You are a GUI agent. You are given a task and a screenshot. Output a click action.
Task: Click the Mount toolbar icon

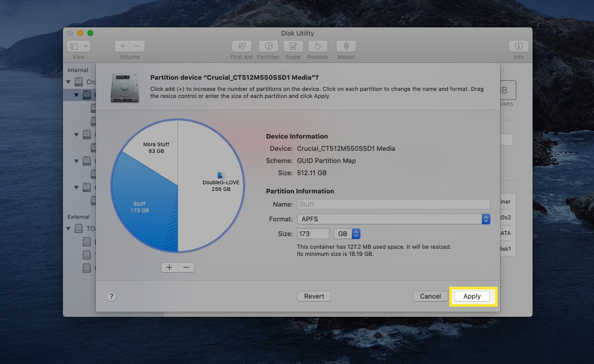tap(346, 46)
